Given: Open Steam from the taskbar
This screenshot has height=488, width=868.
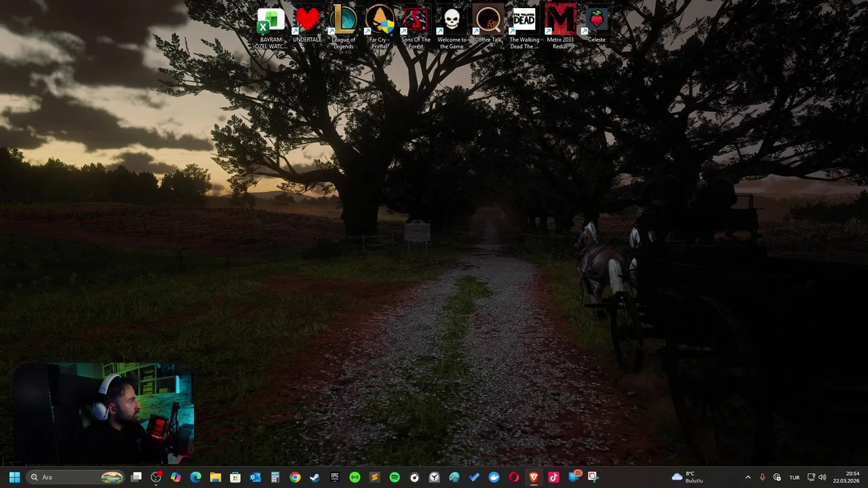Looking at the screenshot, I should 315,477.
